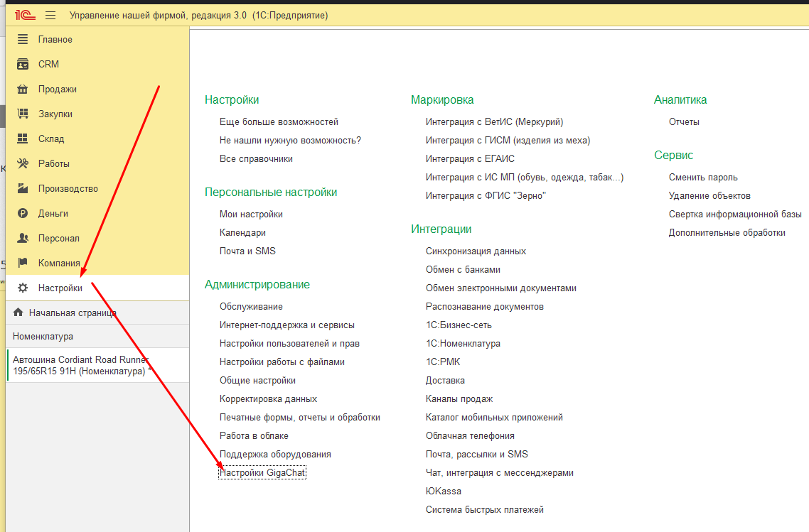809x532 pixels.
Task: Open Обмен с банками integration
Action: point(463,269)
